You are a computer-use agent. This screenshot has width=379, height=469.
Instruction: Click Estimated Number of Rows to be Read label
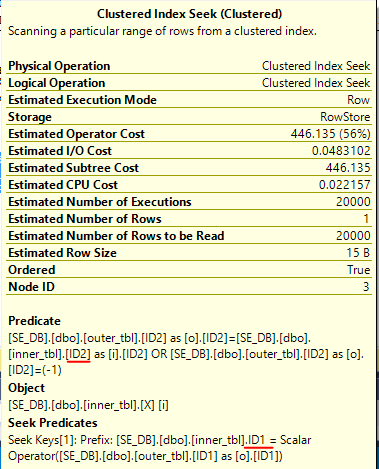116,236
